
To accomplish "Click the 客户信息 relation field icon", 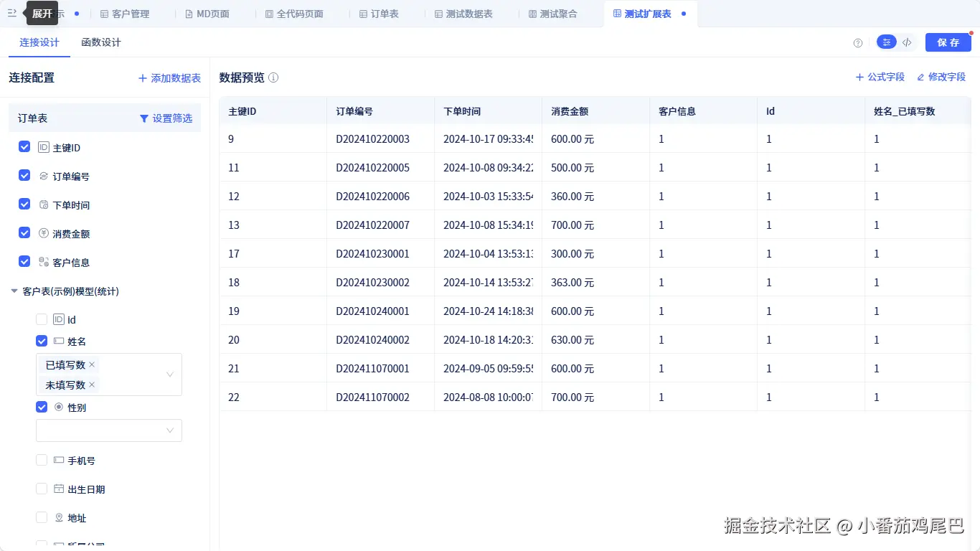I will pos(44,262).
